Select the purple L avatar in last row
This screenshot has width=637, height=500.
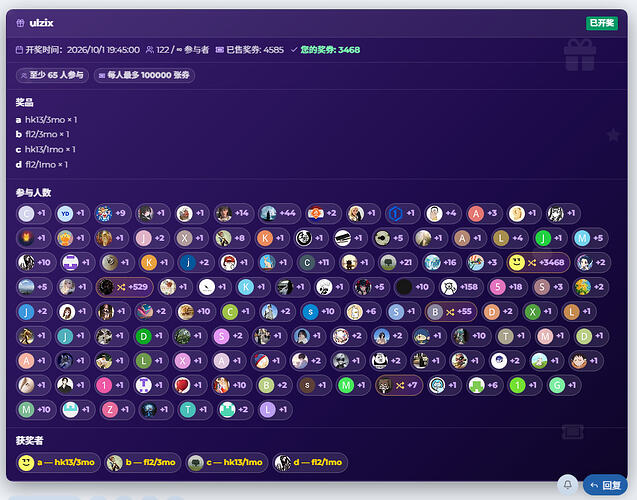(275, 410)
